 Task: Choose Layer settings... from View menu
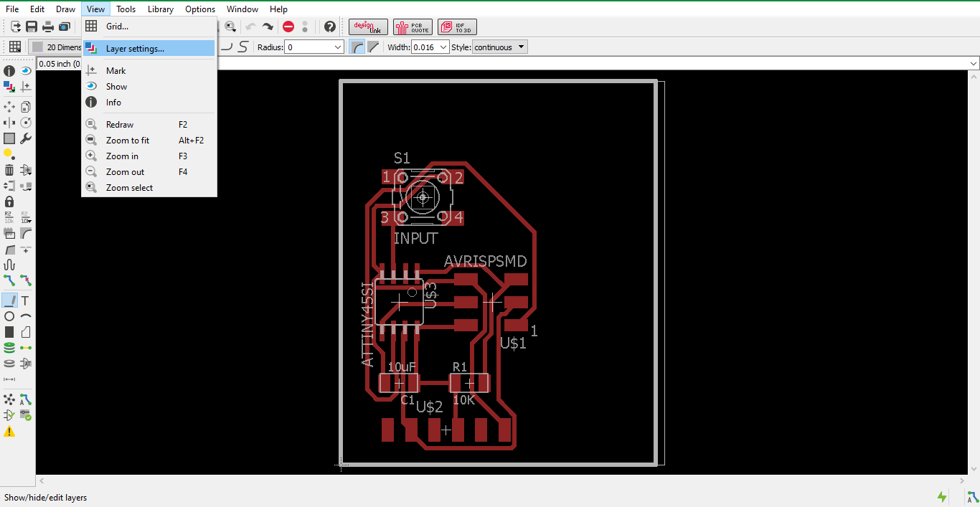point(149,49)
